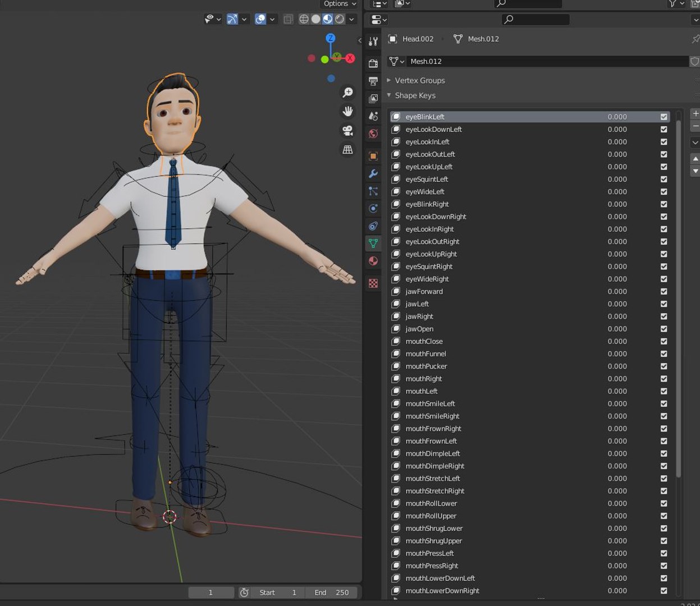
Task: Uncheck the jawOpen shape key checkbox
Action: click(x=664, y=329)
